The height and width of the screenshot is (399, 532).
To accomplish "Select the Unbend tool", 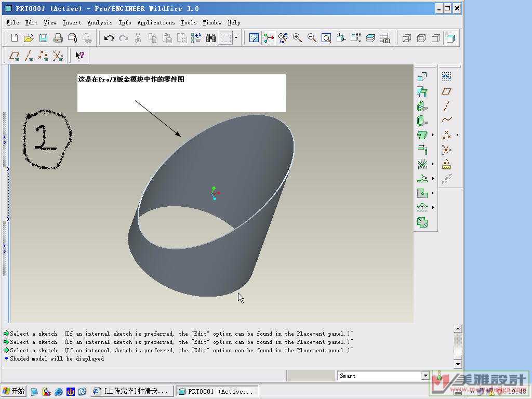I will (422, 179).
